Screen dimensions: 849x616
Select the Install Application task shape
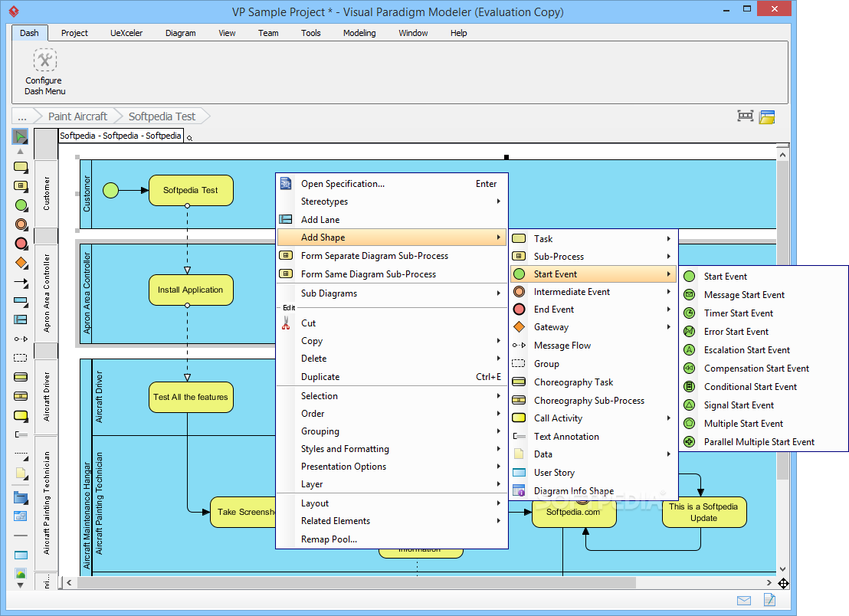pyautogui.click(x=191, y=290)
